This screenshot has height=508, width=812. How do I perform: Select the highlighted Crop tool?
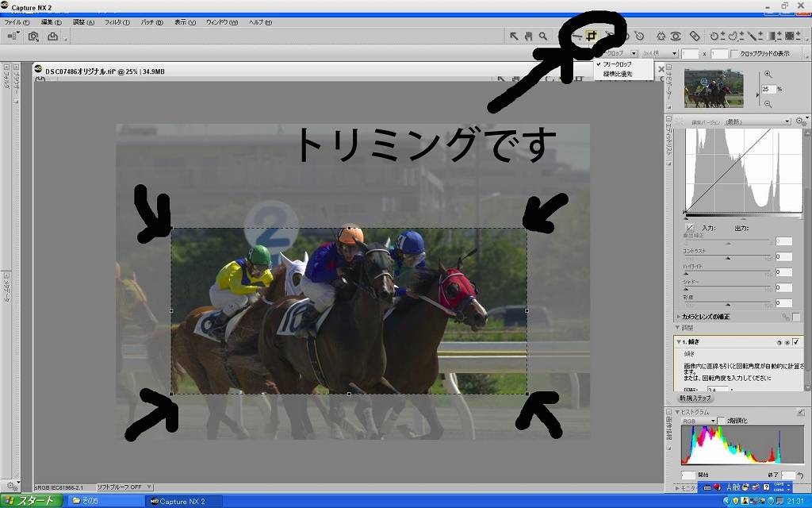(592, 36)
